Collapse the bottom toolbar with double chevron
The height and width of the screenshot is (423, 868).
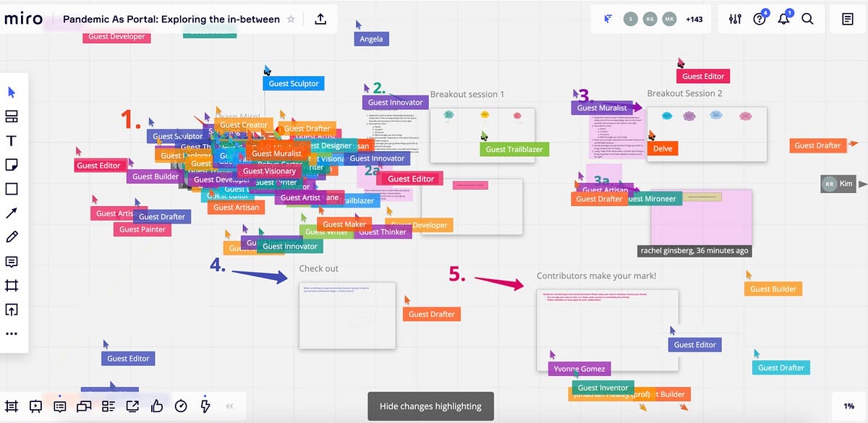coord(230,406)
